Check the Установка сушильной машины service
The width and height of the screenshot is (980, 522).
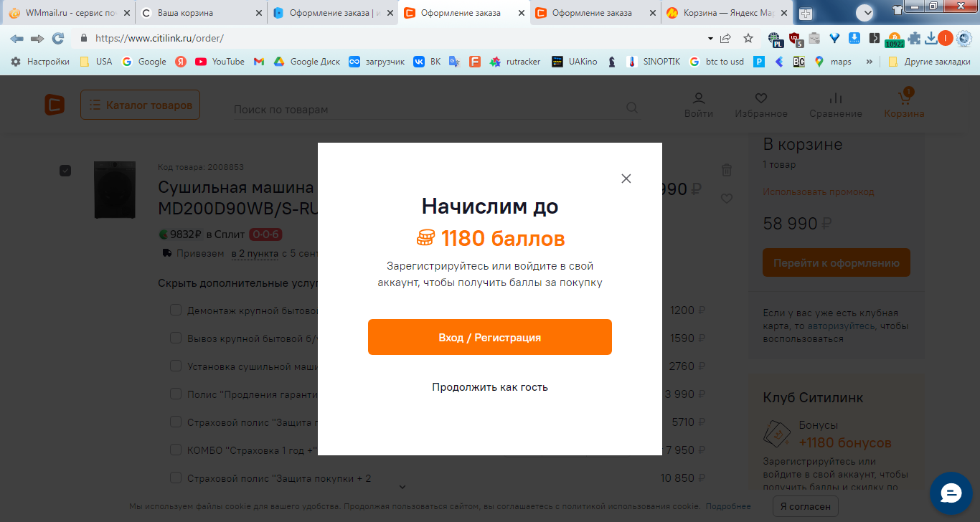click(x=175, y=366)
